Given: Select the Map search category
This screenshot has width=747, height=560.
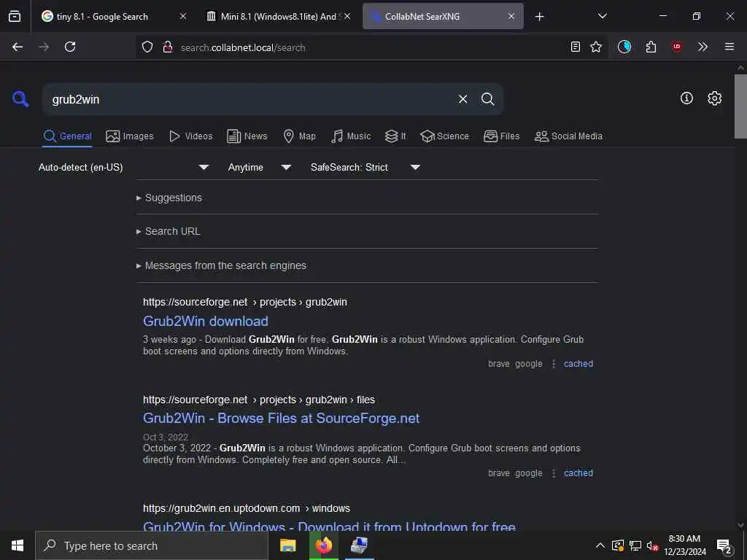Looking at the screenshot, I should click(299, 136).
